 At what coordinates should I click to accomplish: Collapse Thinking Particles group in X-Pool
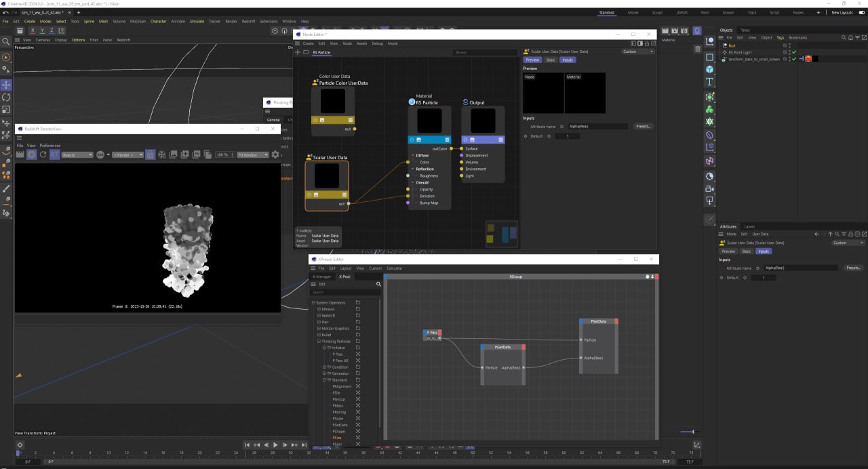[319, 342]
